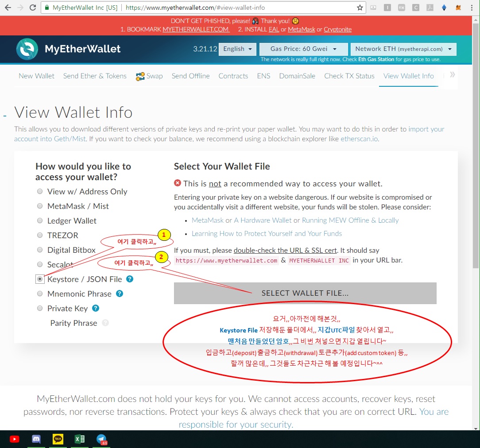Open Running MEW Offline & Locally link
This screenshot has height=448, width=480.
coord(350,220)
